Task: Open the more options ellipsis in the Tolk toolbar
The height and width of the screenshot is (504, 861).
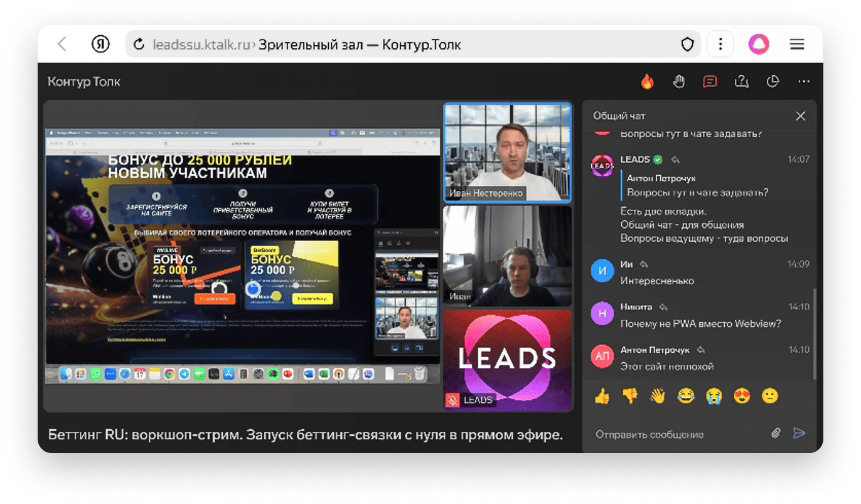Action: (x=804, y=82)
